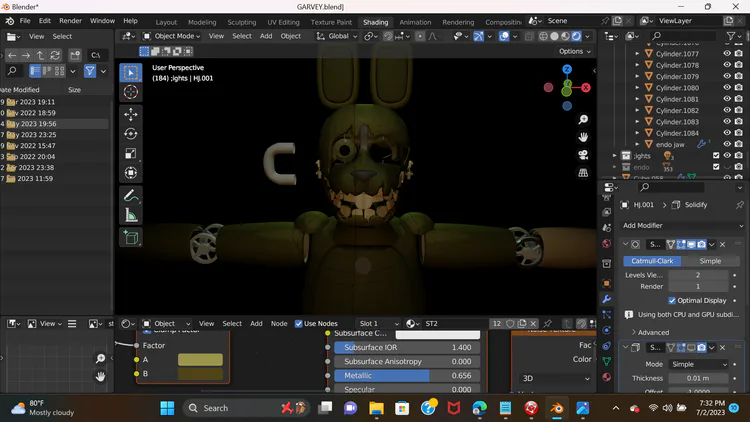Create new folder in file browser
This screenshot has height=422, width=750.
(75, 56)
